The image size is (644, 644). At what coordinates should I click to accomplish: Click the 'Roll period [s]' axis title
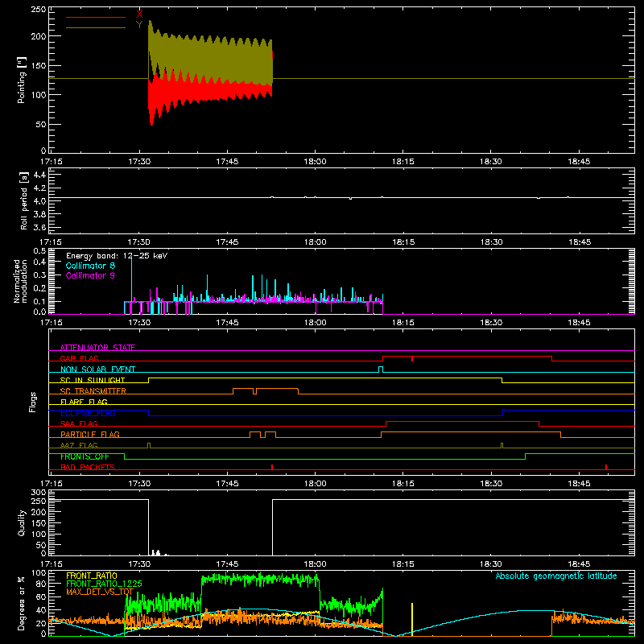(x=23, y=200)
